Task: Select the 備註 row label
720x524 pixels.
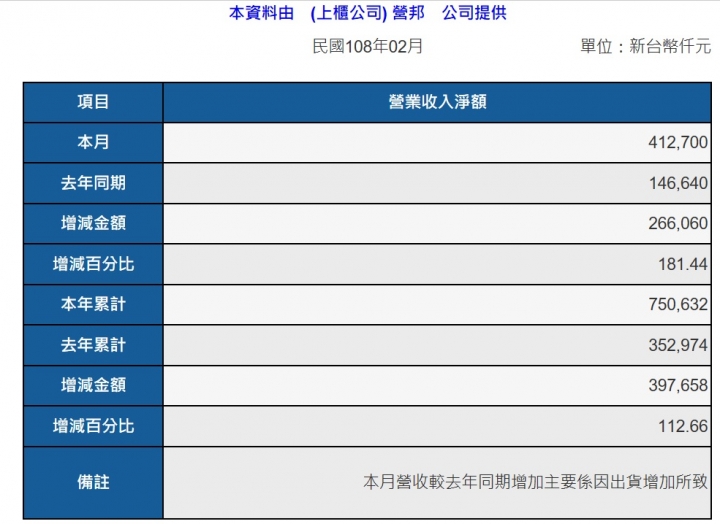Action: (93, 482)
